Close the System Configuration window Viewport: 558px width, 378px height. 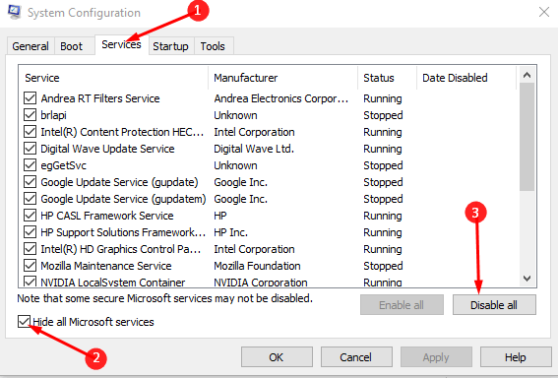tap(544, 12)
